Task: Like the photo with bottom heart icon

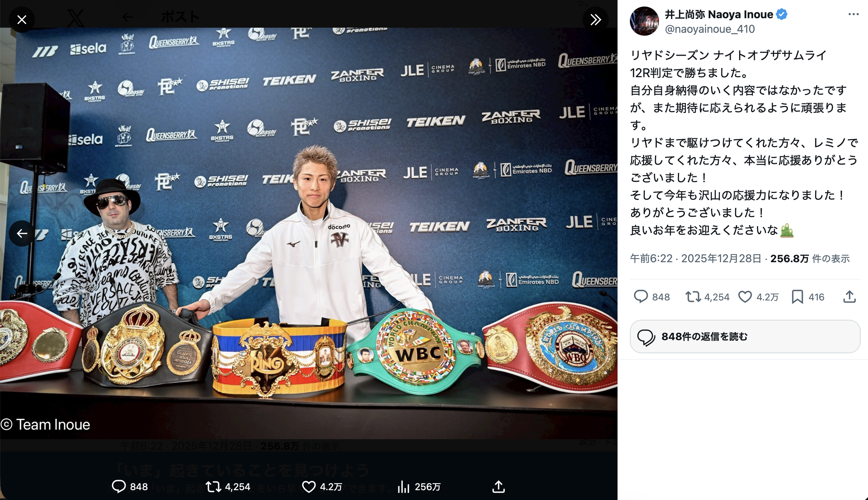Action: (x=309, y=487)
